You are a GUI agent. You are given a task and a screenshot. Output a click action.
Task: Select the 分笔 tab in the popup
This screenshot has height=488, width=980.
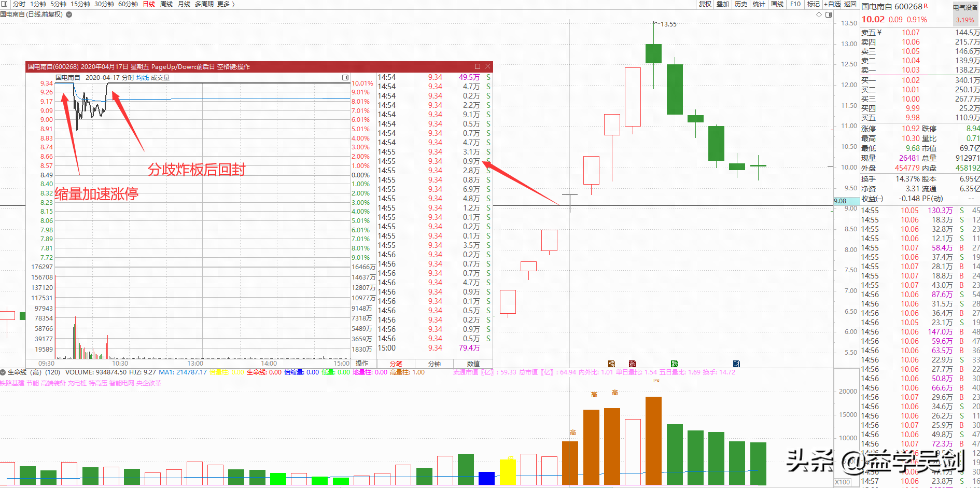396,364
